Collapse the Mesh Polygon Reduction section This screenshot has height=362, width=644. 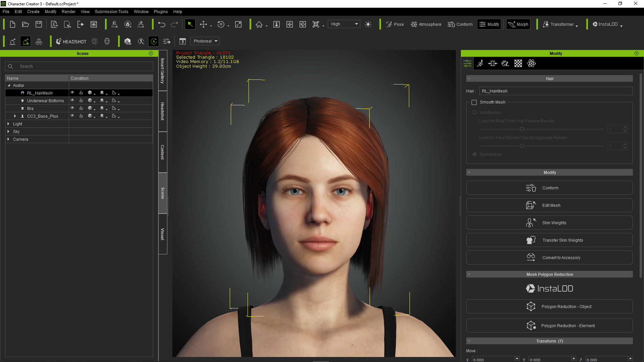click(469, 274)
